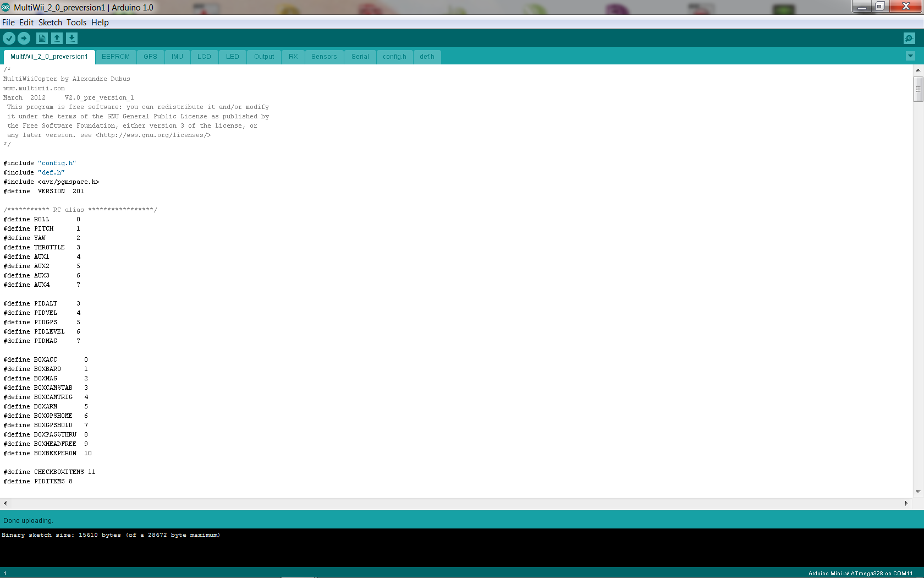Select the MultiWii_2_0_preversion1 tab
Screen dimensions: 924x578
49,57
